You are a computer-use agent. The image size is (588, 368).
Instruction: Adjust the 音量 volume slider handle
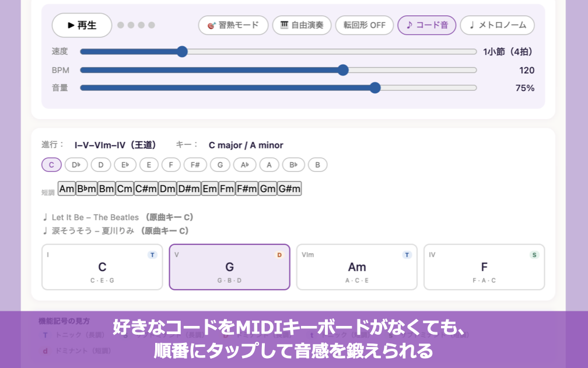coord(375,88)
